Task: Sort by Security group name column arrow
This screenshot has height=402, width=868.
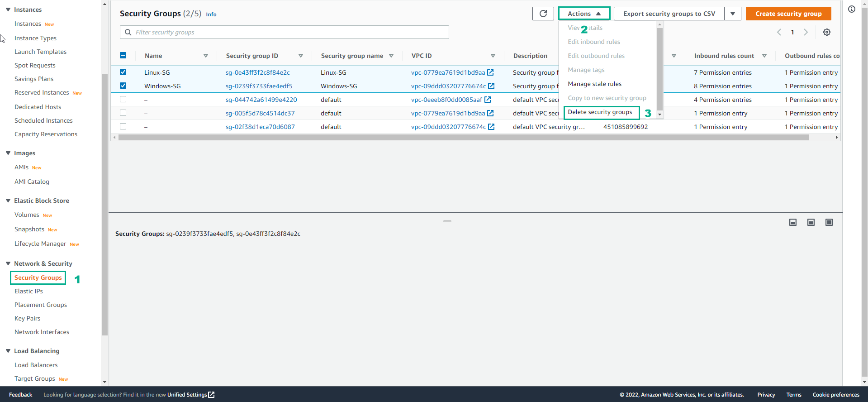Action: [x=391, y=56]
